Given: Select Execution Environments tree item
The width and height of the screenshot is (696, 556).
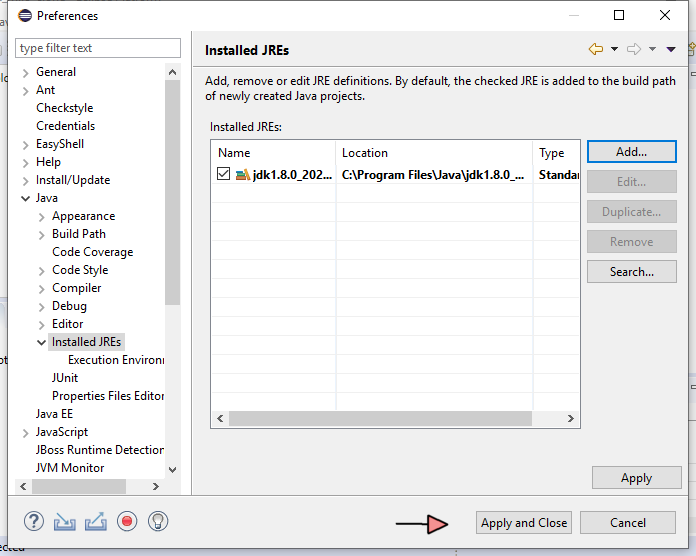Looking at the screenshot, I should [116, 359].
